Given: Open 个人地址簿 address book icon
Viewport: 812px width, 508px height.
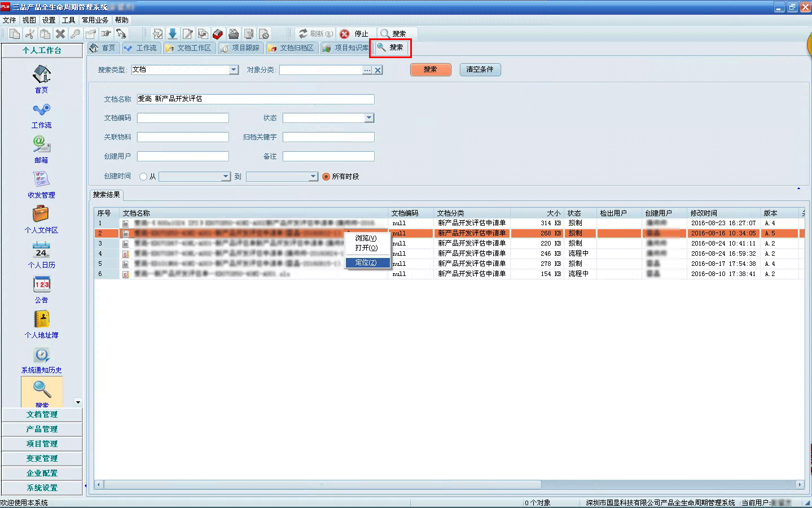Looking at the screenshot, I should tap(41, 319).
